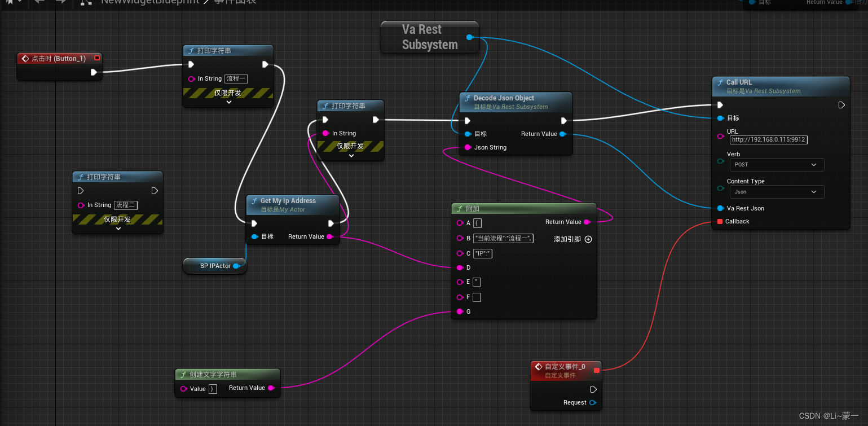Click Return Value pin on 创建文字字符串 node
The image size is (868, 426).
point(271,388)
